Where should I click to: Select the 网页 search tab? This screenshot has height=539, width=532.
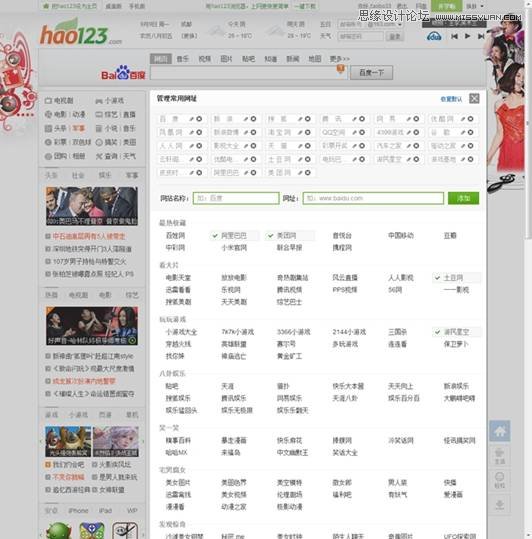[160, 59]
